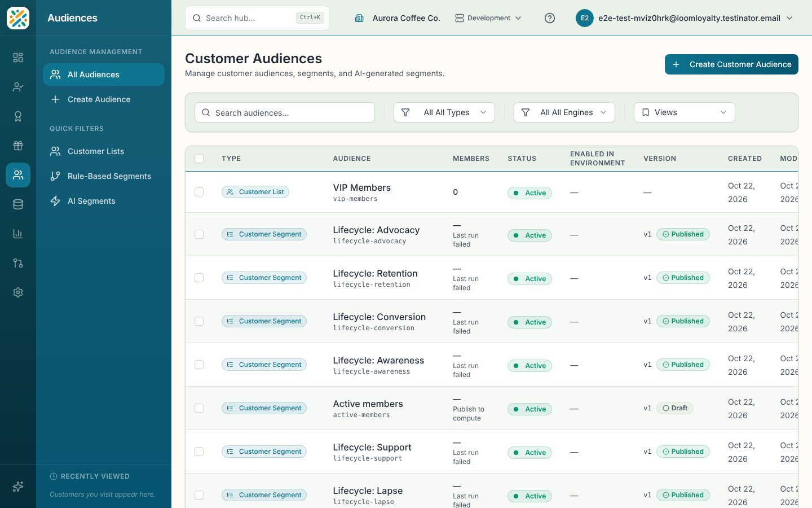
Task: Open the All Types filter dropdown
Action: click(x=444, y=112)
